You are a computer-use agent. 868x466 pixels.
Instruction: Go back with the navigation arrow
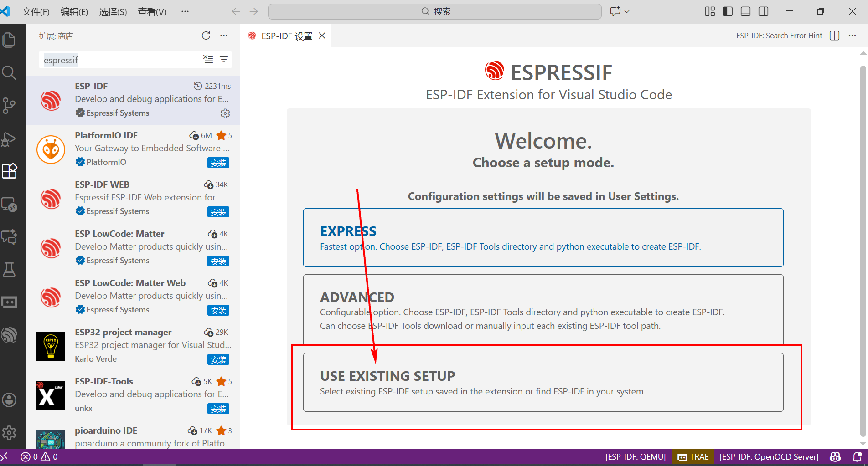click(x=236, y=11)
